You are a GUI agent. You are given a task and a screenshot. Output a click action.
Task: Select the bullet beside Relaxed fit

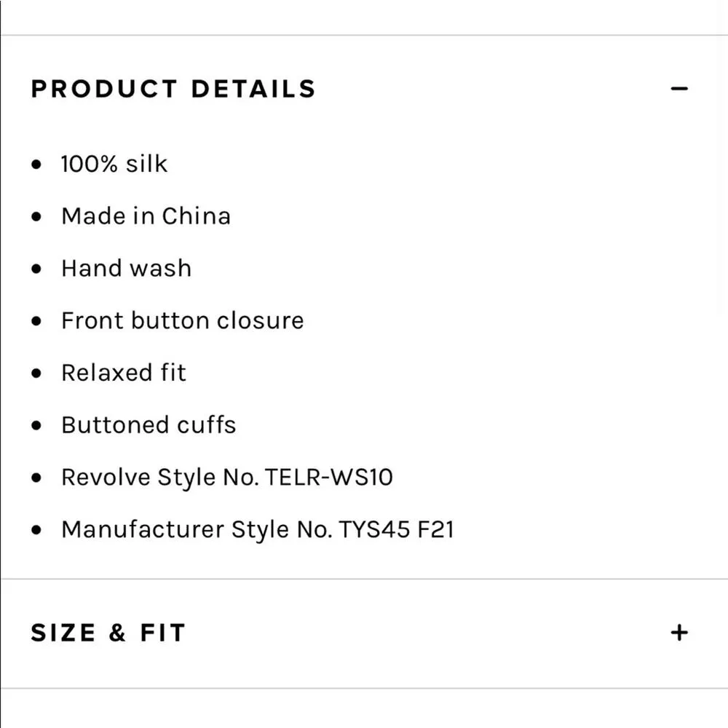35,373
